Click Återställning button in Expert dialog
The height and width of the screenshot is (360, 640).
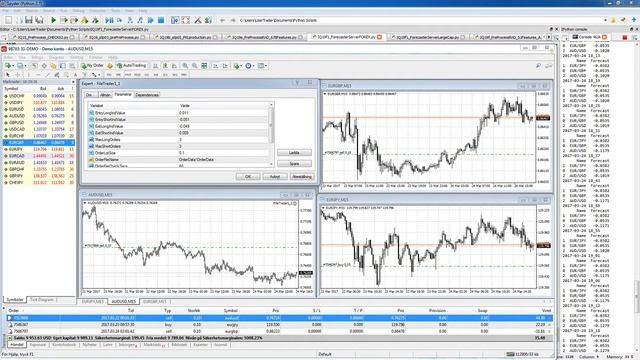coord(302,177)
